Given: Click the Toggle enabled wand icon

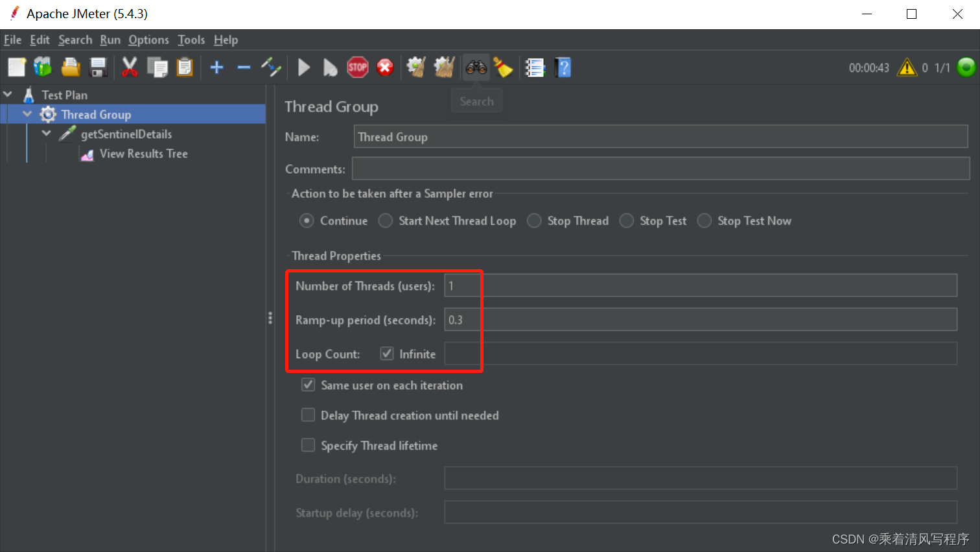Looking at the screenshot, I should click(271, 67).
